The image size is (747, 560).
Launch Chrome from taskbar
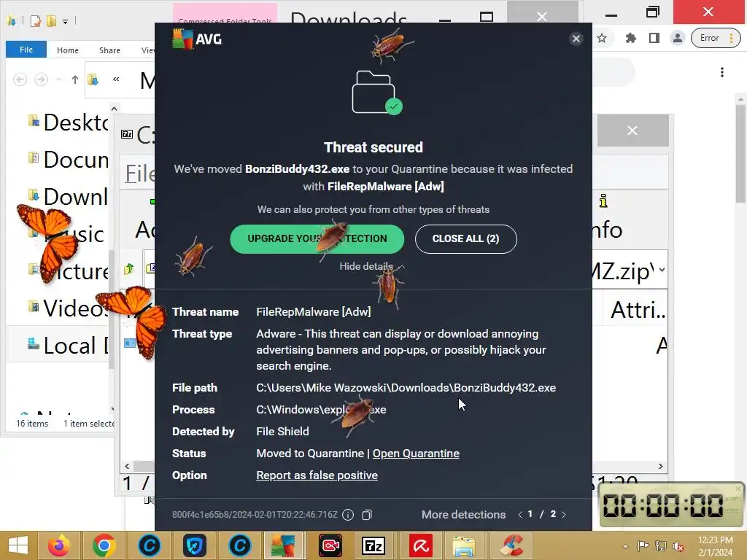click(x=104, y=545)
